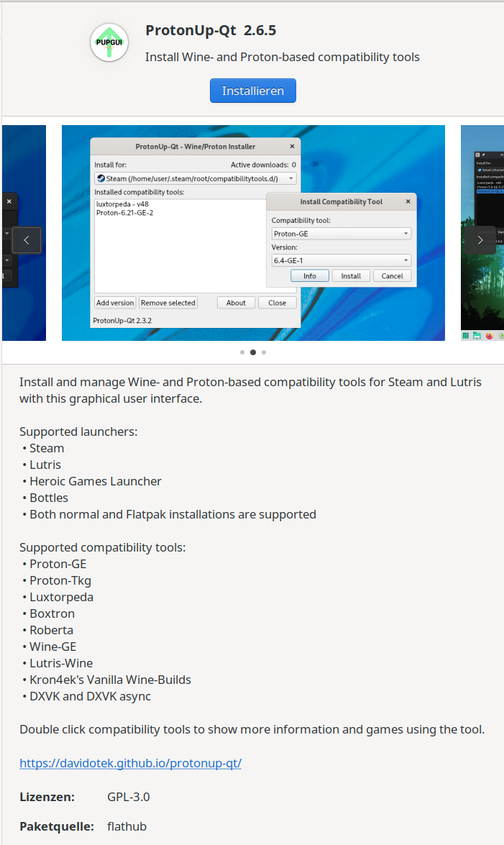Click the GPL-3.0 license value
Viewport: 504px width, 845px height.
(128, 797)
